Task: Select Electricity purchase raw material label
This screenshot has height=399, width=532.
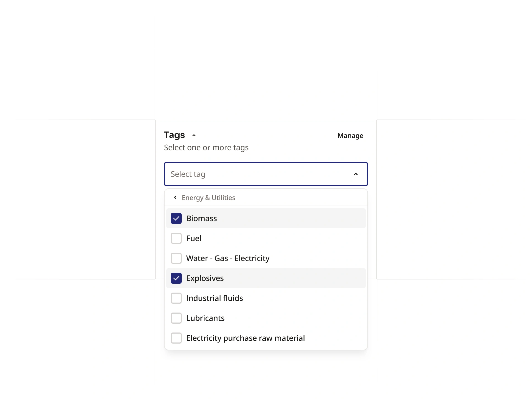Action: [245, 338]
